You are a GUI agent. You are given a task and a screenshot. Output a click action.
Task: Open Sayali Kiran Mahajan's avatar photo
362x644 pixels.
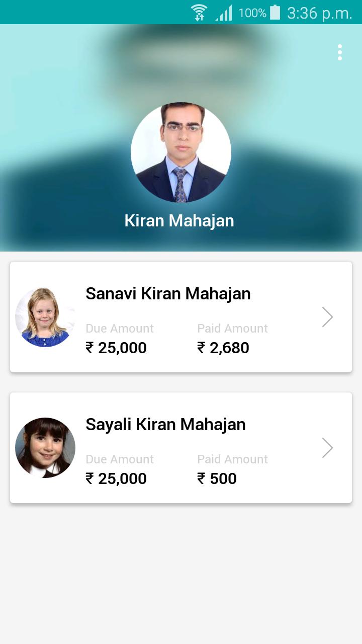tap(45, 448)
